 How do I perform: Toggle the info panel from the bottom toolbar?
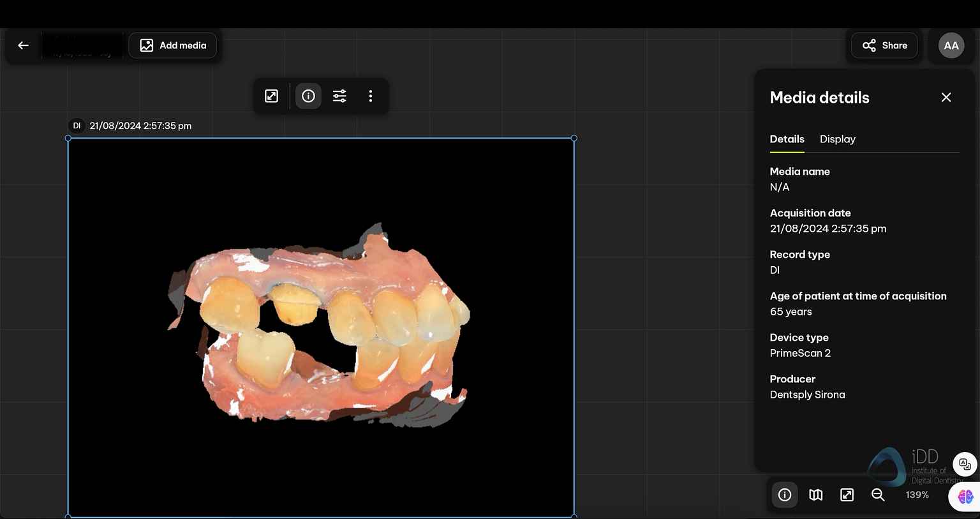784,495
